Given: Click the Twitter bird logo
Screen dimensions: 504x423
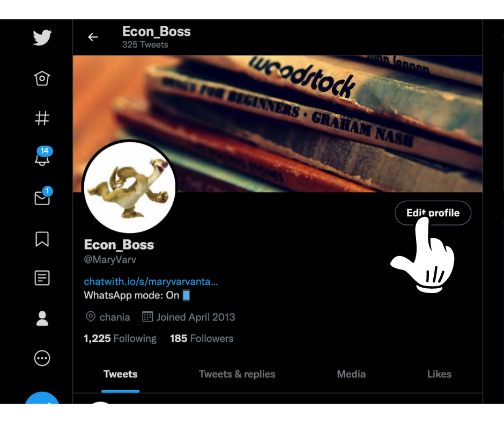Looking at the screenshot, I should tap(42, 38).
